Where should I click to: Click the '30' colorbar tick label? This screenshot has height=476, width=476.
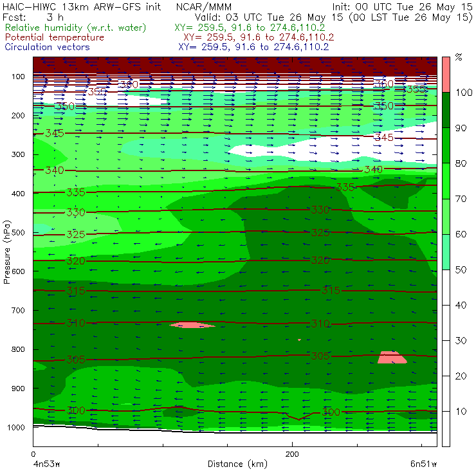coord(461,341)
